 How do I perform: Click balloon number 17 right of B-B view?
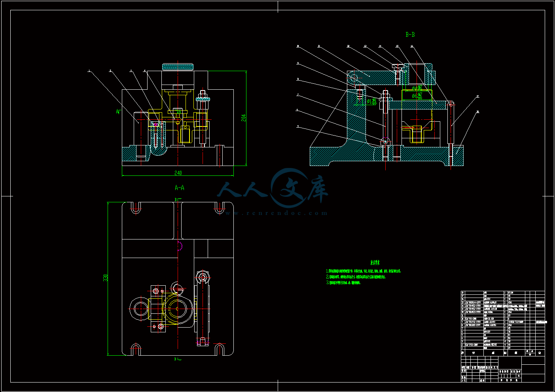[477, 96]
